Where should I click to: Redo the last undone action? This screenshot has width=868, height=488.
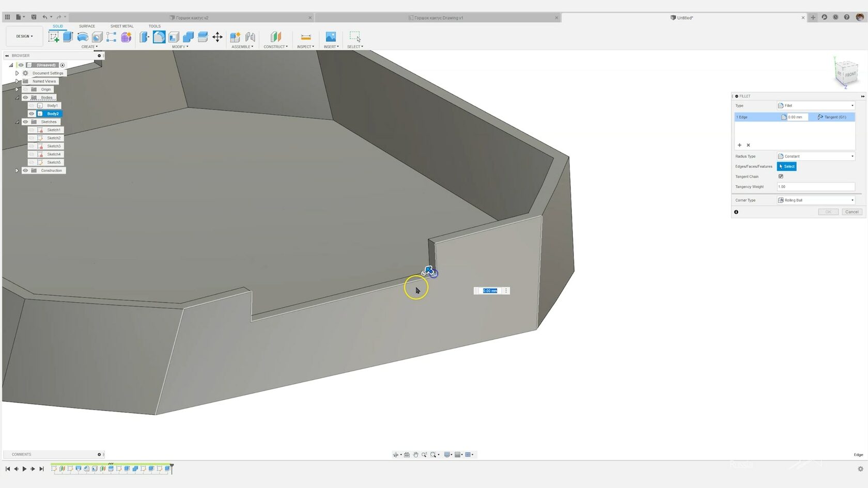(x=58, y=17)
